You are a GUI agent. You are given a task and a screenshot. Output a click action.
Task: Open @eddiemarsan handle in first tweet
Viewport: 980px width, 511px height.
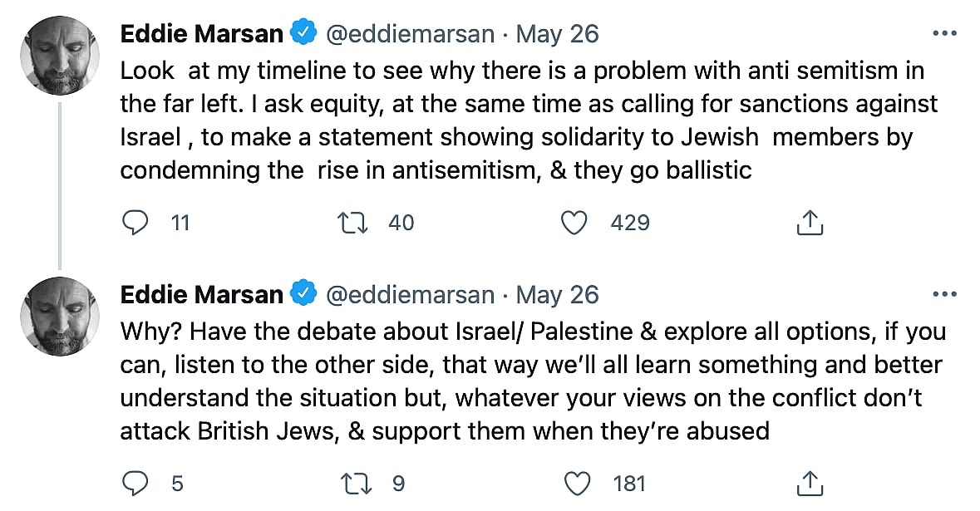pos(411,34)
